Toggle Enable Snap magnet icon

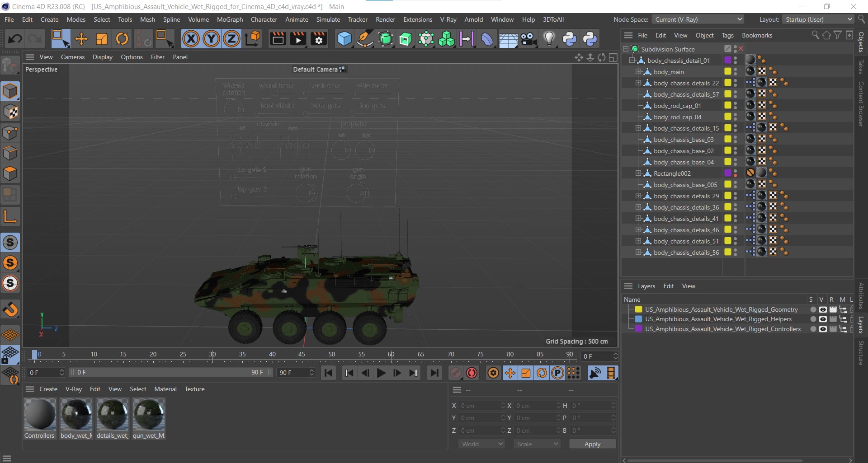(10, 309)
